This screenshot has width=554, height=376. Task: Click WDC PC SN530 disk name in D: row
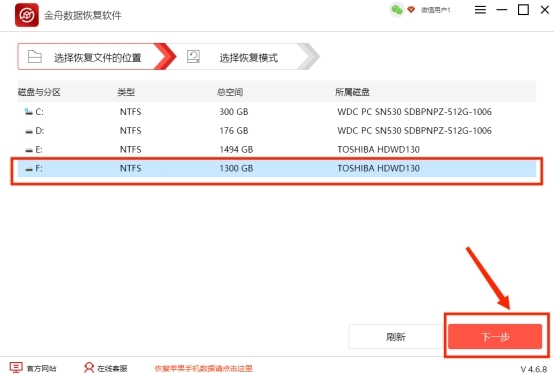[414, 131]
